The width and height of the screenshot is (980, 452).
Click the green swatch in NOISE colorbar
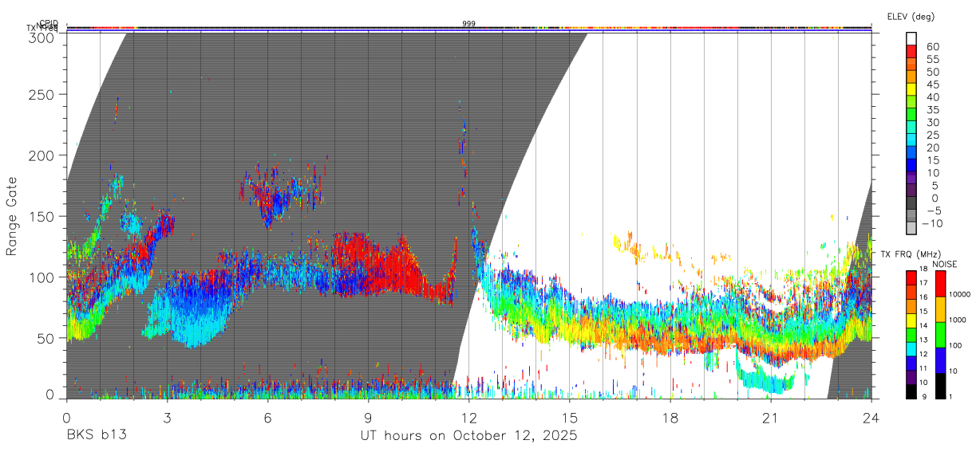click(x=939, y=334)
